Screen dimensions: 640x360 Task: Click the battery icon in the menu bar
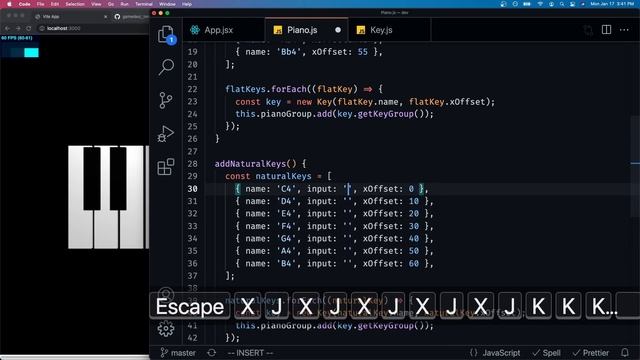pyautogui.click(x=527, y=4)
